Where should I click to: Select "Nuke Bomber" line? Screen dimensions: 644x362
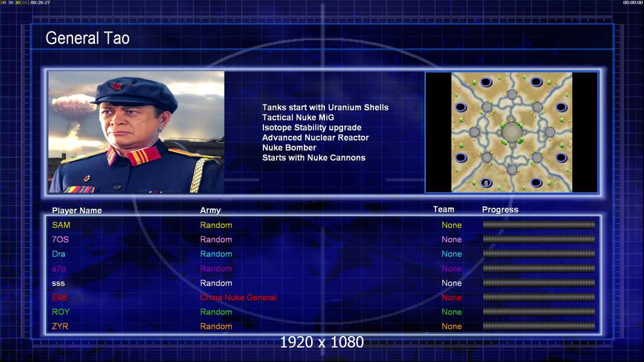click(x=289, y=148)
